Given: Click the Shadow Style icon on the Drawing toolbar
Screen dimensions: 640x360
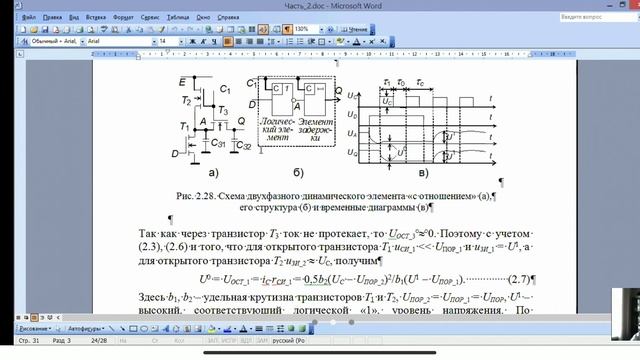Looking at the screenshot, I should tap(291, 329).
